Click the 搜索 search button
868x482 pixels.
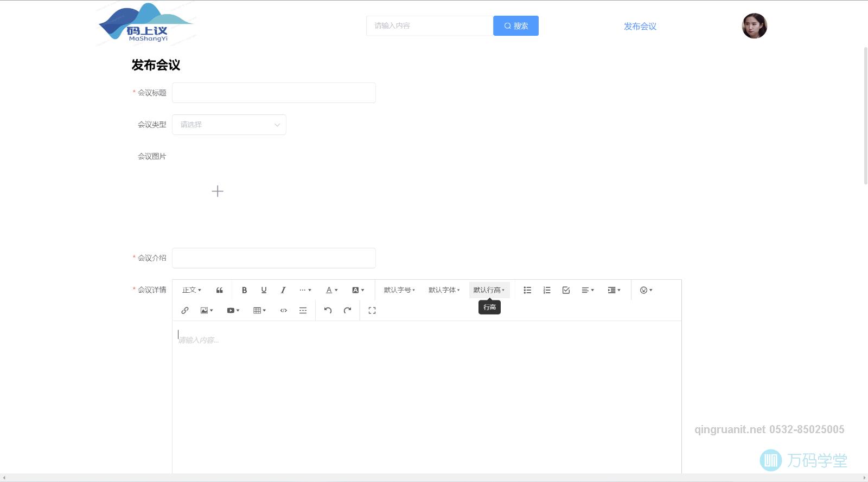pyautogui.click(x=516, y=26)
